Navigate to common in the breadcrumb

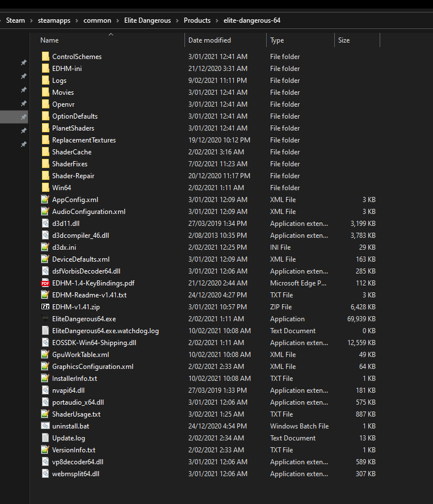(x=98, y=20)
